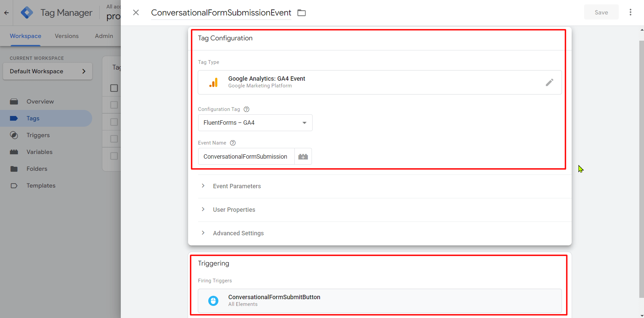
Task: Open Tags in the sidebar
Action: (46, 118)
